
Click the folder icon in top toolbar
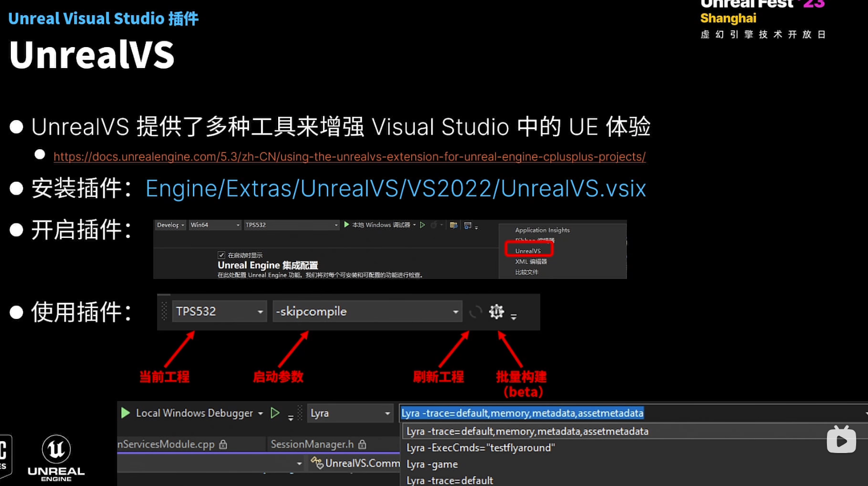[x=454, y=225]
